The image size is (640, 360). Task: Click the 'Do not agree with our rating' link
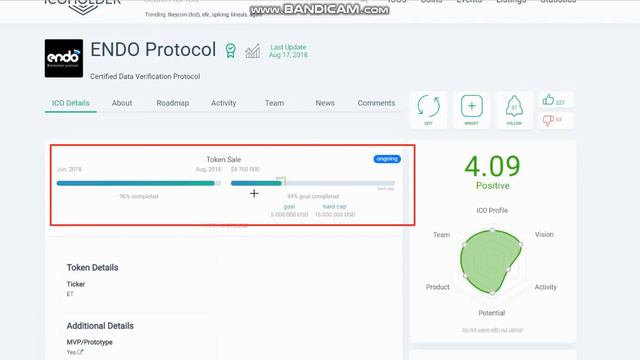pos(493,330)
